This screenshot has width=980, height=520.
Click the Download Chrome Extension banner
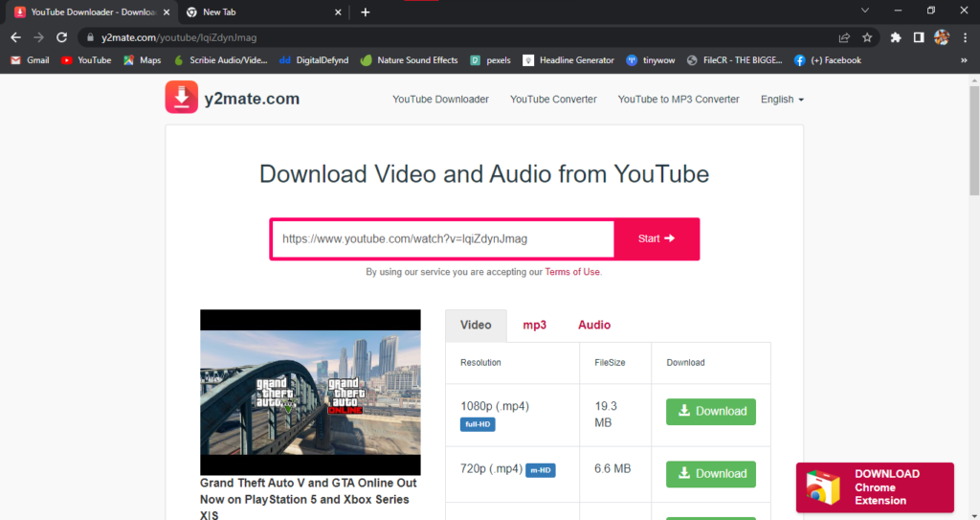point(875,487)
